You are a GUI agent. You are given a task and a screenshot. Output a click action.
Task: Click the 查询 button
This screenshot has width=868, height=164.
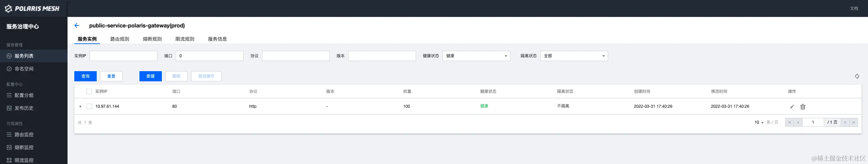[x=86, y=76]
